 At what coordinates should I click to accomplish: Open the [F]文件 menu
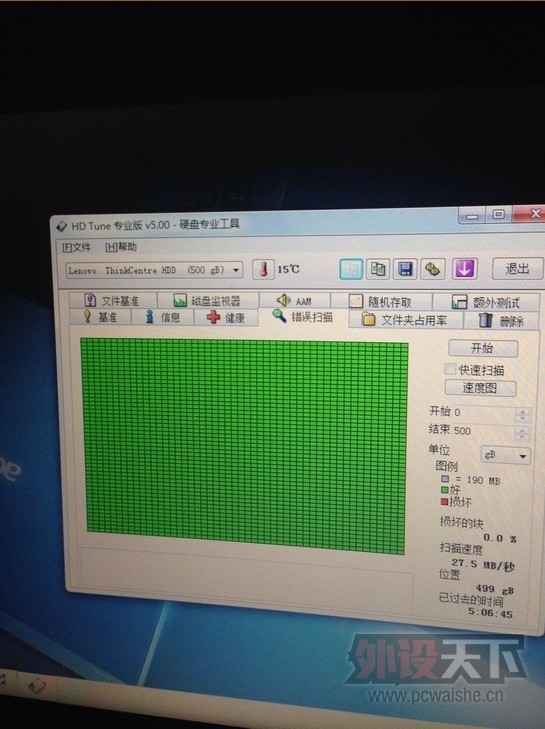coord(77,247)
